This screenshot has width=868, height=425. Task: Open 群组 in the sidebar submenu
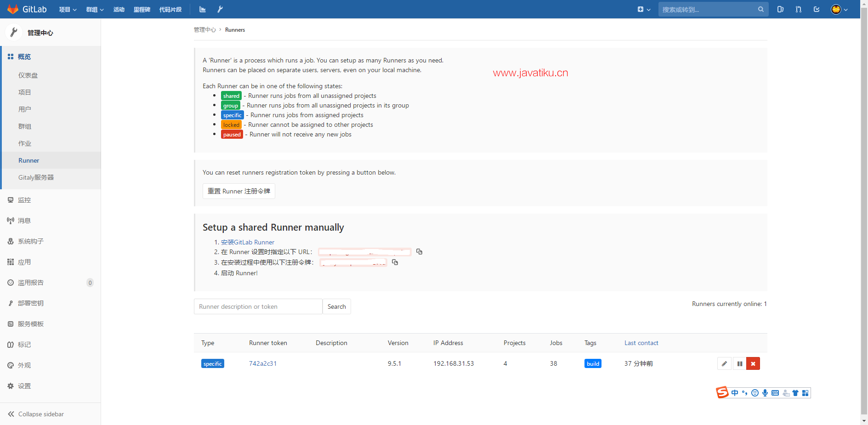click(x=25, y=126)
